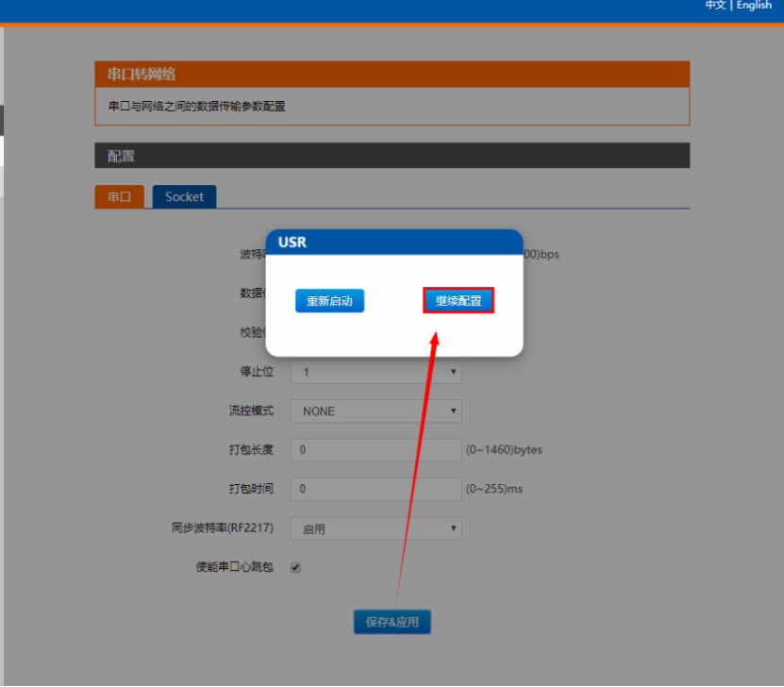Image resolution: width=784 pixels, height=687 pixels.
Task: Click the 继续配置 button in dialog
Action: pyautogui.click(x=459, y=301)
